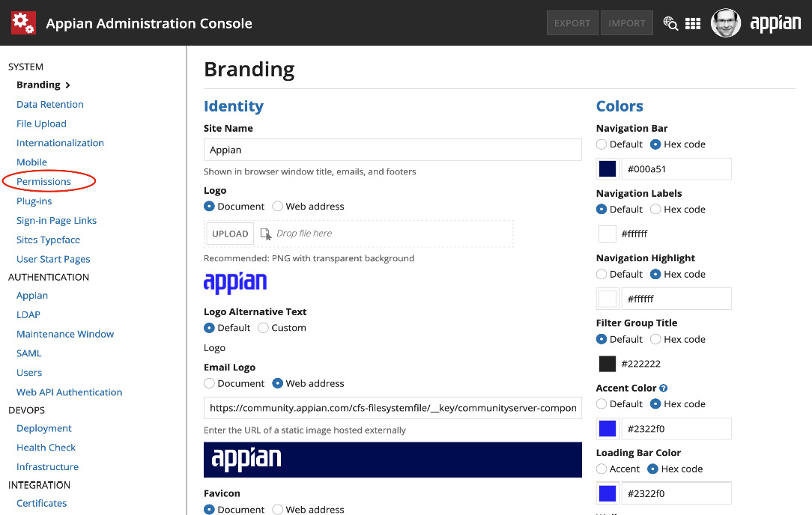812x515 pixels.
Task: Click the Navigation Bar dark blue swatch
Action: click(608, 168)
